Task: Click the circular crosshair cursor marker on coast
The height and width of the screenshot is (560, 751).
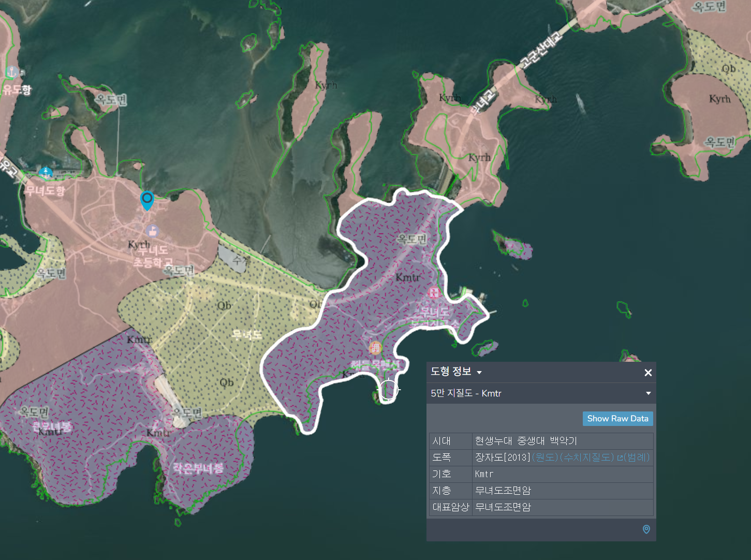Action: [388, 389]
